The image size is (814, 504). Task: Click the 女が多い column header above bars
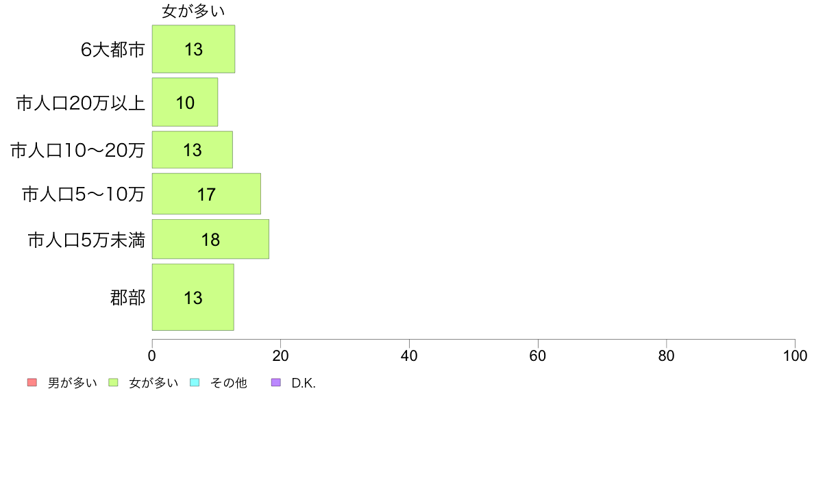pos(193,11)
